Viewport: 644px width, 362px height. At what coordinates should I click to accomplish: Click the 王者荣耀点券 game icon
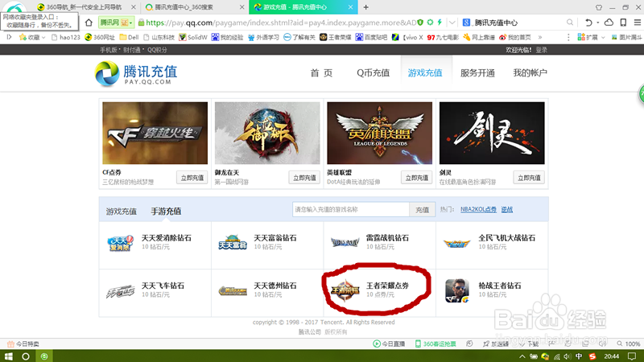[x=345, y=290]
